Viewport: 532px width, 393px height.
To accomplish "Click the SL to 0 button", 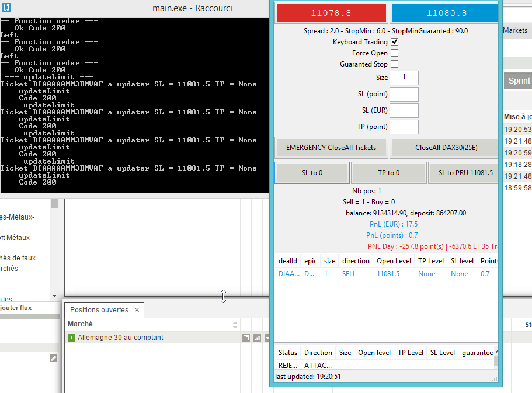I will (x=312, y=173).
